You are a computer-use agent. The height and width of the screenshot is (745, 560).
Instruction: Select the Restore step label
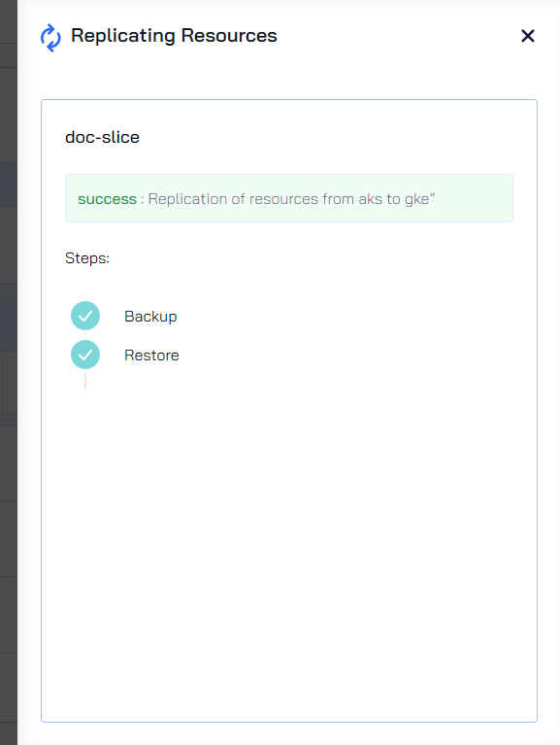[x=151, y=355]
